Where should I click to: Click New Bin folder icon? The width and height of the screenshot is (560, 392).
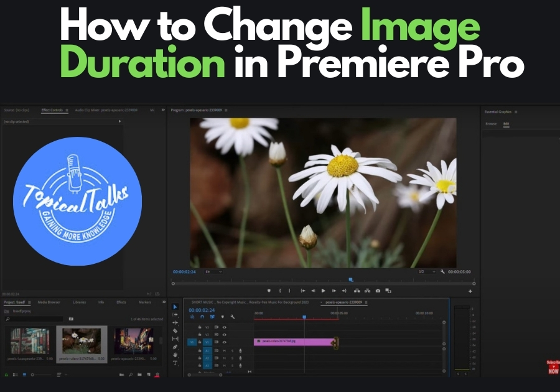[139, 375]
